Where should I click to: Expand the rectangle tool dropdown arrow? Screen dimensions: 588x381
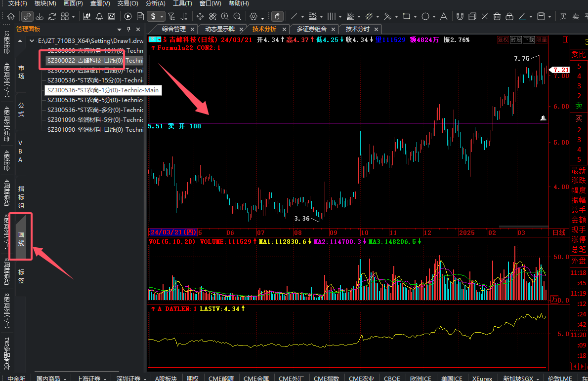(x=415, y=17)
